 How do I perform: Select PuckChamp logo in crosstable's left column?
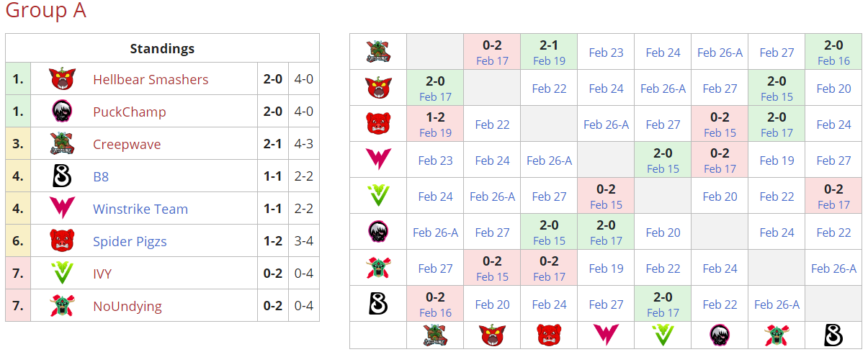point(378,232)
